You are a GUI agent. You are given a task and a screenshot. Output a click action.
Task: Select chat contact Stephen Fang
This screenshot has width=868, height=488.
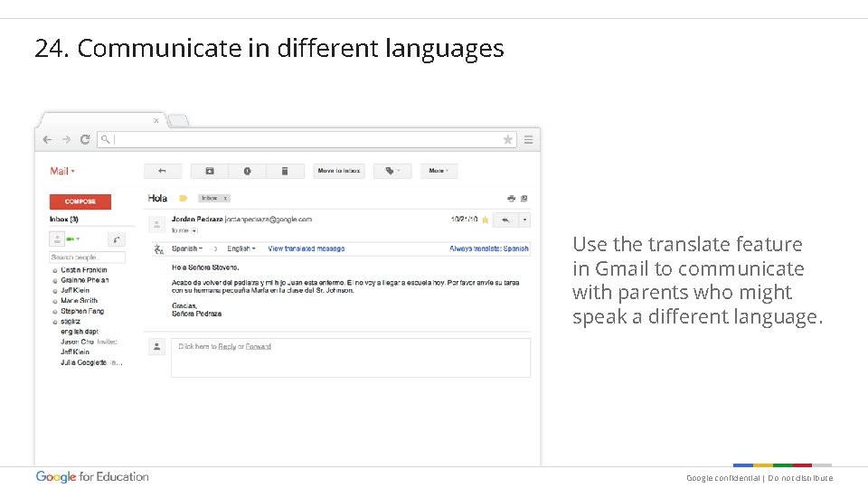tap(82, 311)
